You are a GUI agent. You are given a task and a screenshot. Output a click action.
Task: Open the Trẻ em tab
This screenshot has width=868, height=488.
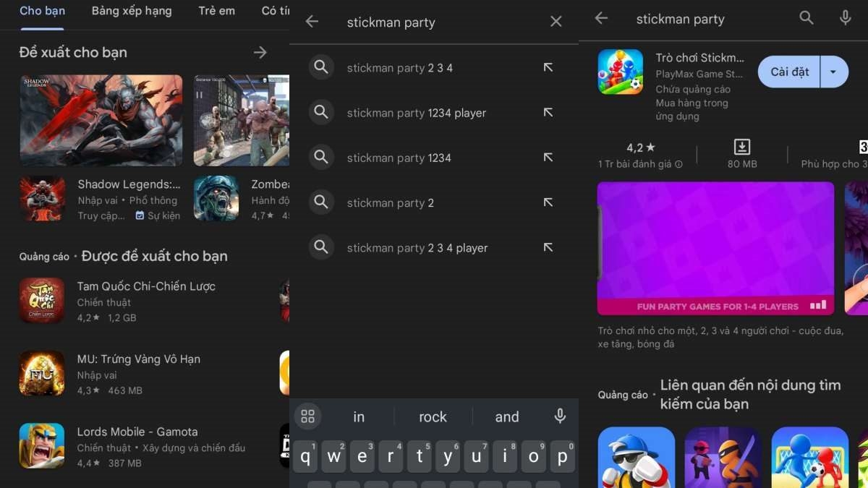(217, 11)
